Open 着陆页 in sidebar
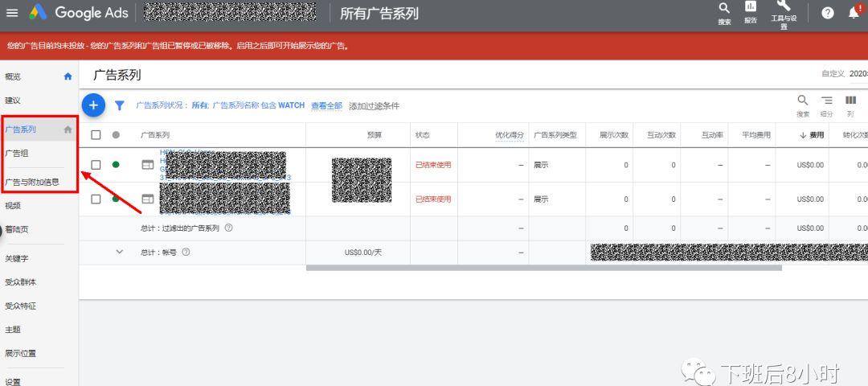 click(17, 229)
